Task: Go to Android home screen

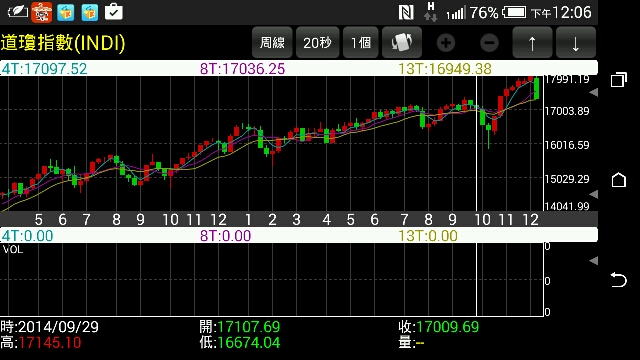Action: click(619, 180)
